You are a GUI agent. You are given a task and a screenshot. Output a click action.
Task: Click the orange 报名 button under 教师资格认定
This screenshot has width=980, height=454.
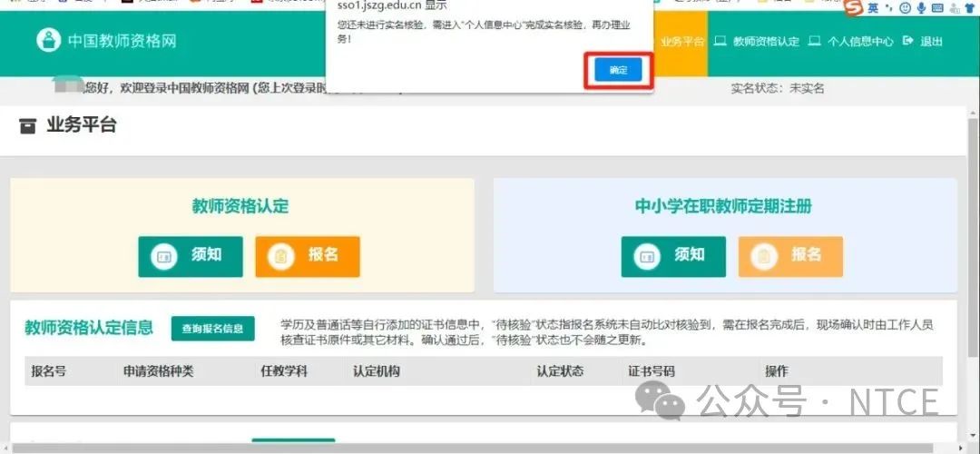point(308,256)
